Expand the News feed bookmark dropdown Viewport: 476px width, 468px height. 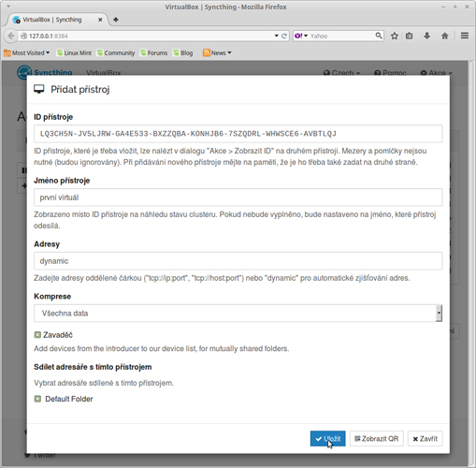coord(217,53)
